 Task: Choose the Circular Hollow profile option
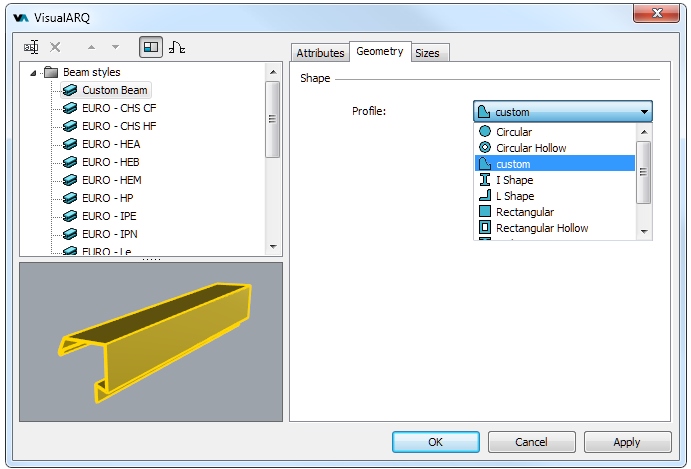[530, 148]
